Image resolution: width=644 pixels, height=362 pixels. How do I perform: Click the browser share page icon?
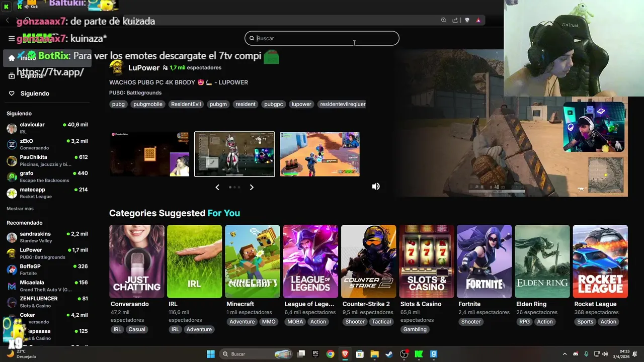point(455,20)
